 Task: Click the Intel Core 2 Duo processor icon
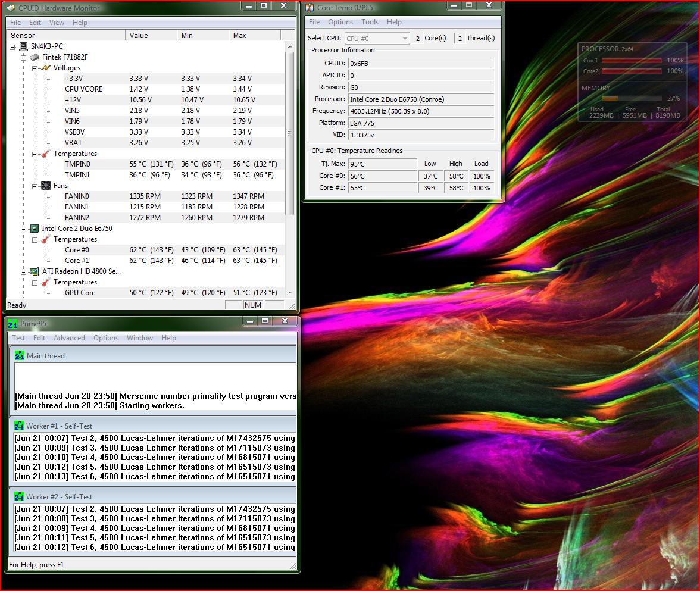[35, 229]
